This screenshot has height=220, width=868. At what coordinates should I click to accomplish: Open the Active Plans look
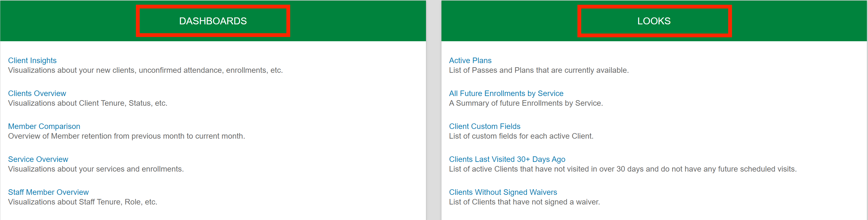pos(470,60)
